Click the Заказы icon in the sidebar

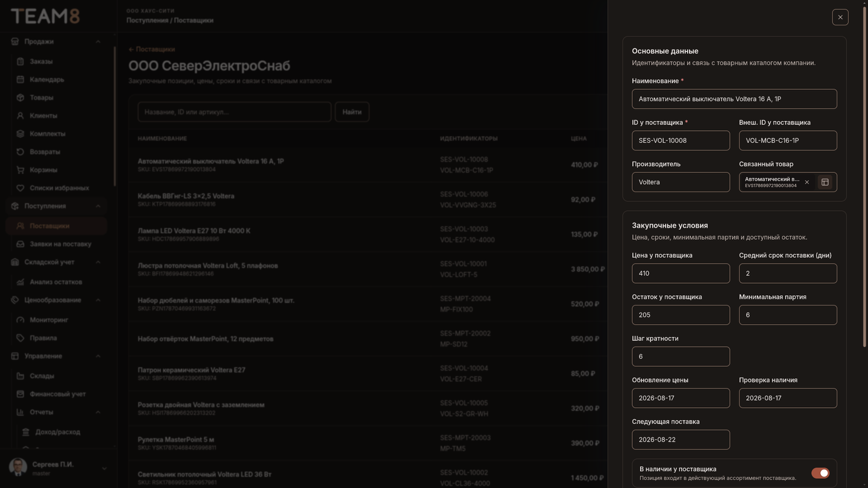click(x=20, y=61)
